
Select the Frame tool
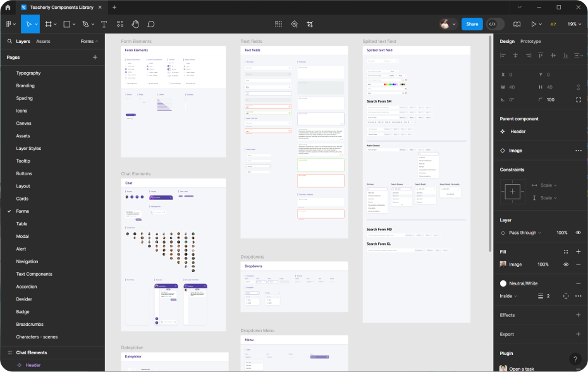(x=49, y=24)
